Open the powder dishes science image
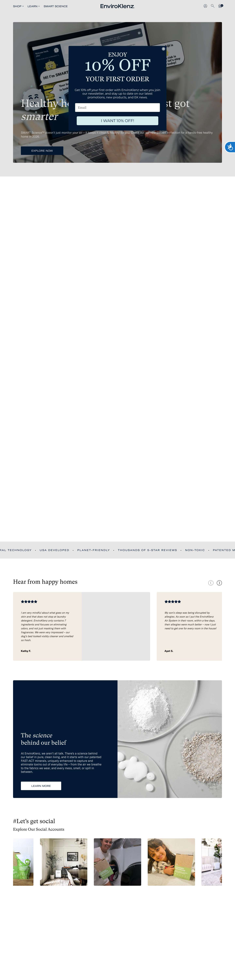This screenshot has width=235, height=980. (170, 739)
